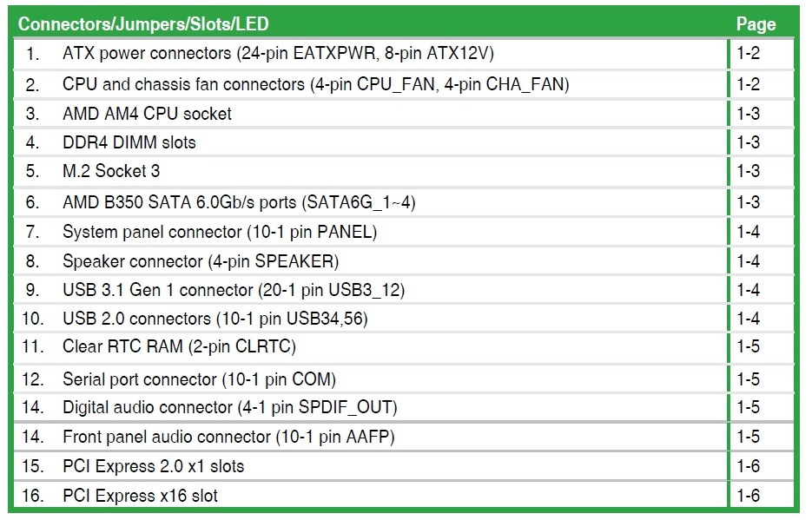Image resolution: width=812 pixels, height=520 pixels.
Task: Click the PCI Express 2.0 x1 slots entry
Action: 153,466
